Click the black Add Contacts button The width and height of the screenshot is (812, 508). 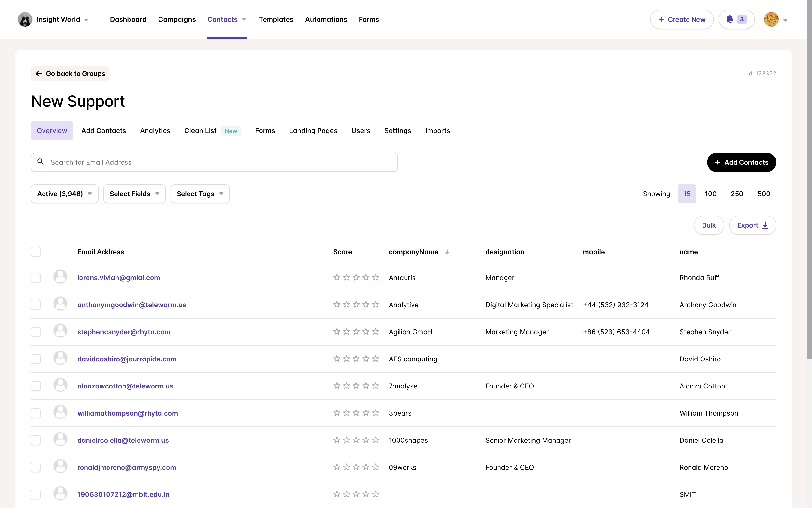point(741,162)
